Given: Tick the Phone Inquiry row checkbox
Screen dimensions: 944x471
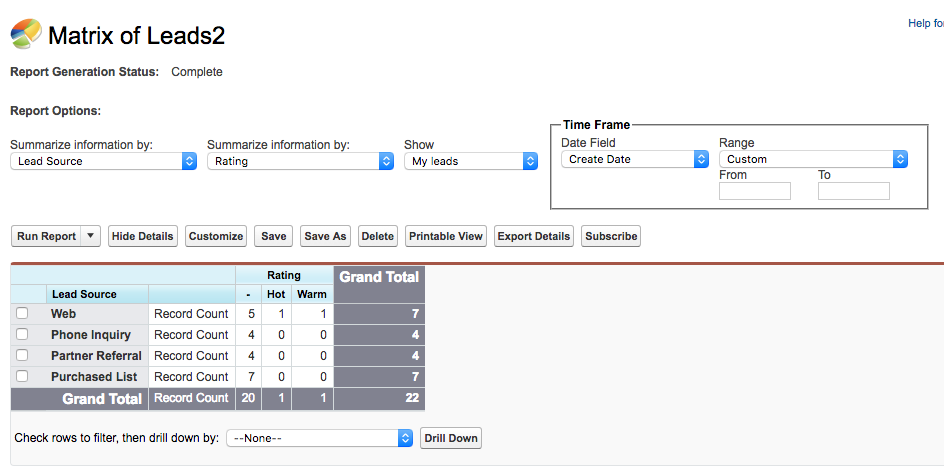Looking at the screenshot, I should (22, 335).
